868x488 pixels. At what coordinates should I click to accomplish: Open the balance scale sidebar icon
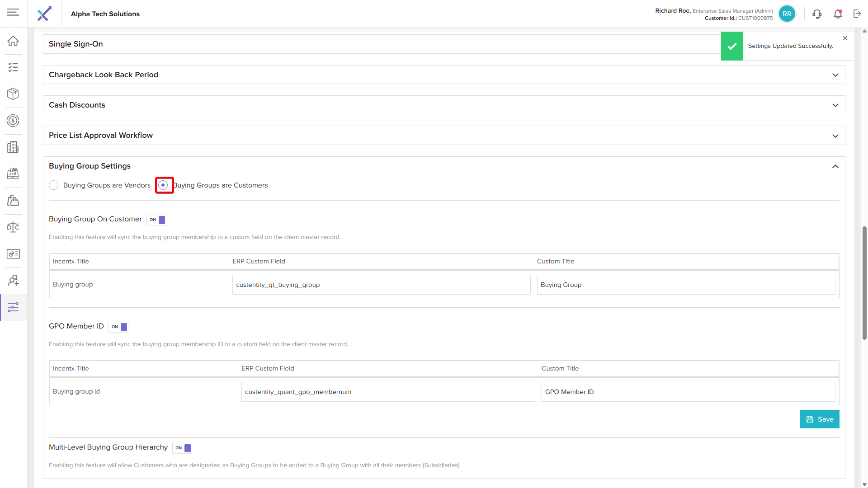point(13,227)
